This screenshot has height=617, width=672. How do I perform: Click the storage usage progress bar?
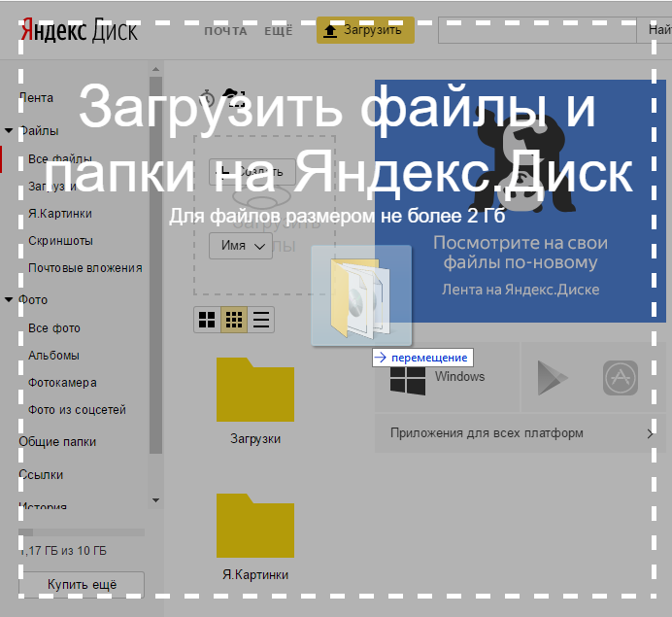point(82,532)
